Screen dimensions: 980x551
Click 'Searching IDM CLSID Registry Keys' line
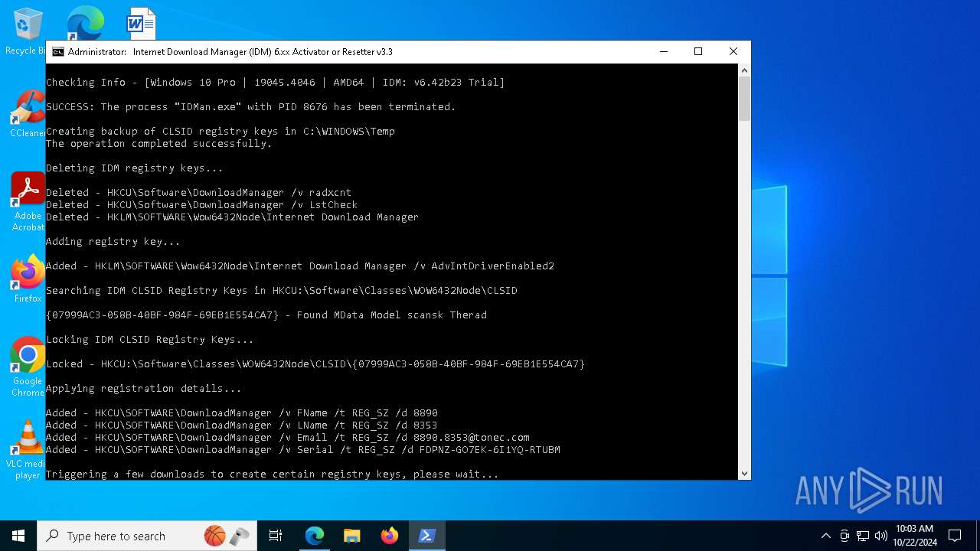pos(282,291)
